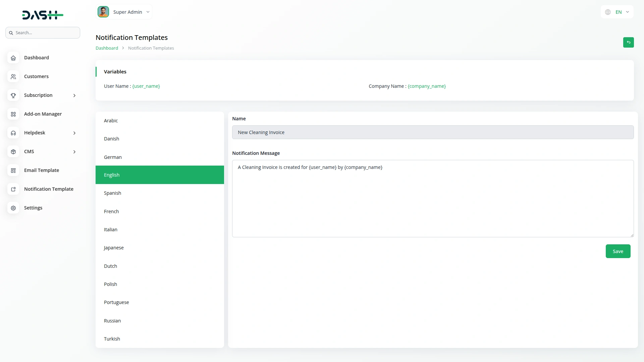Image resolution: width=644 pixels, height=362 pixels.
Task: Expand the CMS submenu chevron
Action: 74,152
